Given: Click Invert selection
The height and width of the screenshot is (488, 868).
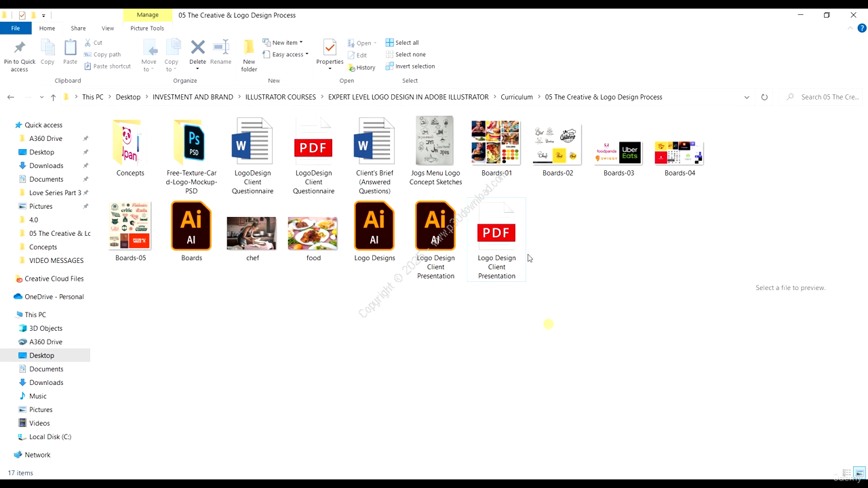Looking at the screenshot, I should (x=410, y=66).
